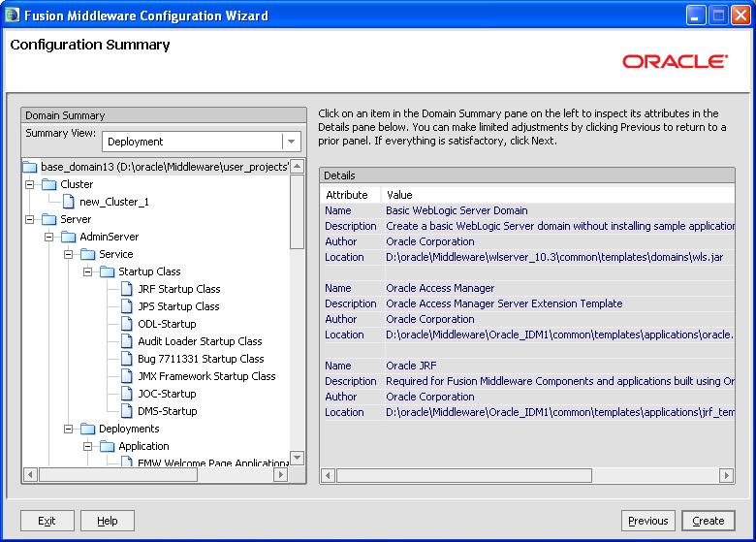
Task: Collapse the Service tree node
Action: 68,254
